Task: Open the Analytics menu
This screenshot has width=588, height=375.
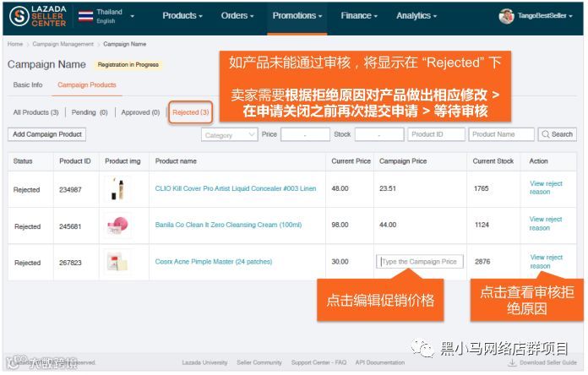Action: 416,16
